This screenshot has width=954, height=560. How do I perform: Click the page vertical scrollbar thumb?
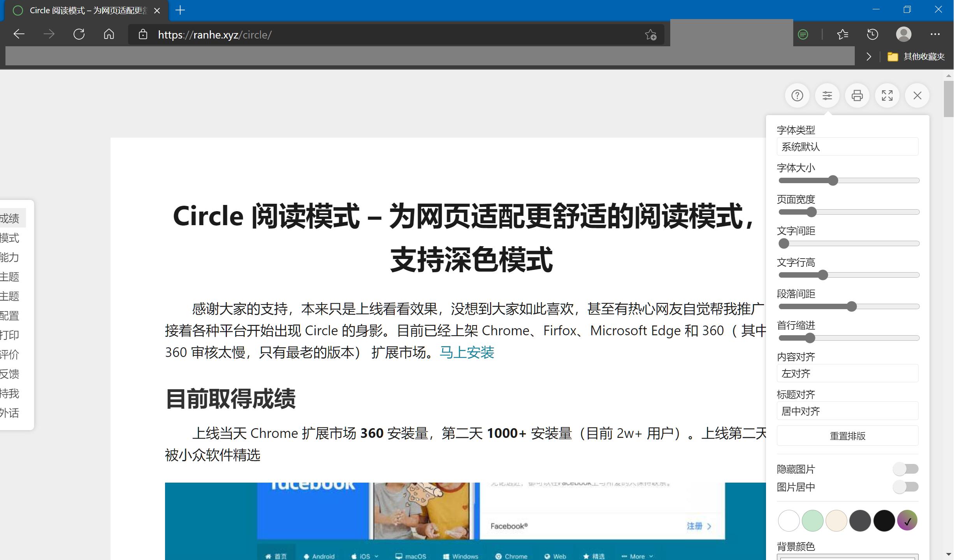[948, 99]
